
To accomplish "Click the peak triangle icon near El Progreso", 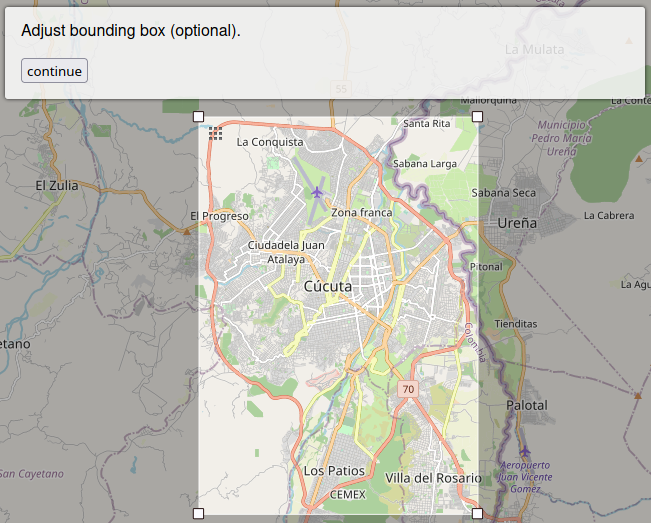I will click(186, 231).
